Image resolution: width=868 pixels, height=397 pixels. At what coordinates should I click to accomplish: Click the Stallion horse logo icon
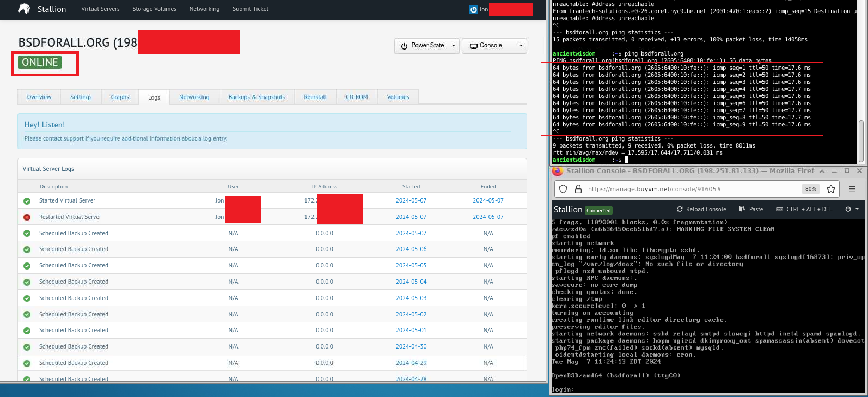coord(24,9)
